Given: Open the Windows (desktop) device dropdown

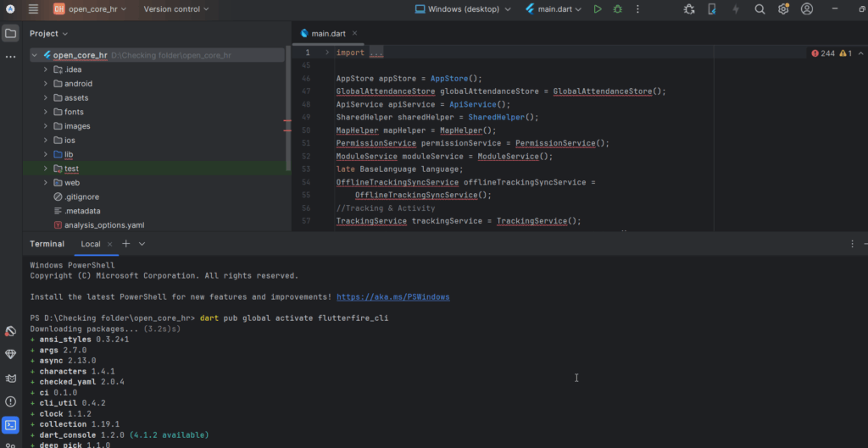Looking at the screenshot, I should point(463,9).
